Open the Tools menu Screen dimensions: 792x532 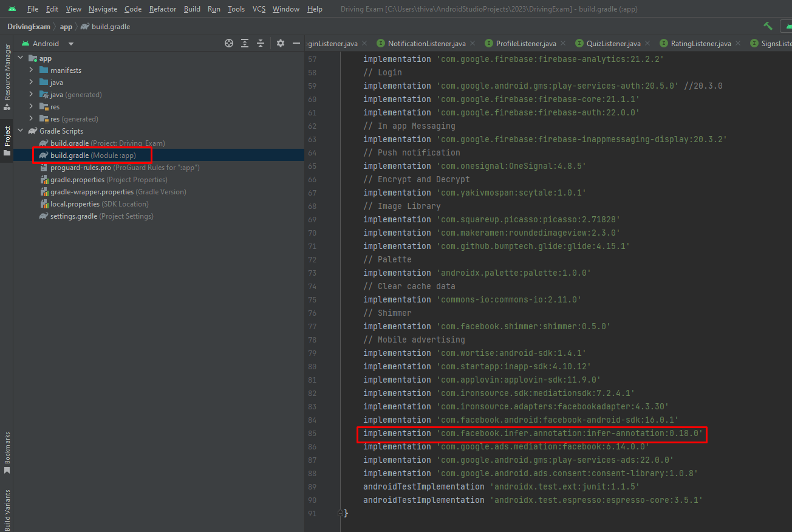point(236,9)
